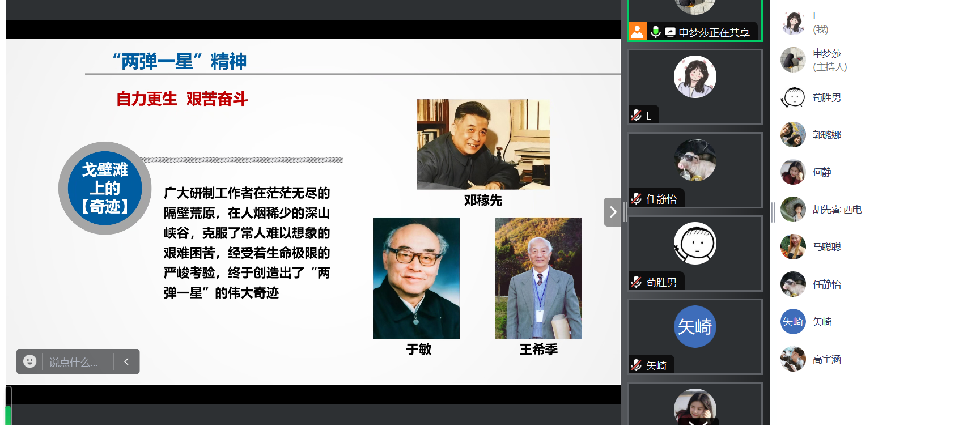This screenshot has height=426, width=980.
Task: Click 高宇涵 name in participant list
Action: (x=826, y=359)
